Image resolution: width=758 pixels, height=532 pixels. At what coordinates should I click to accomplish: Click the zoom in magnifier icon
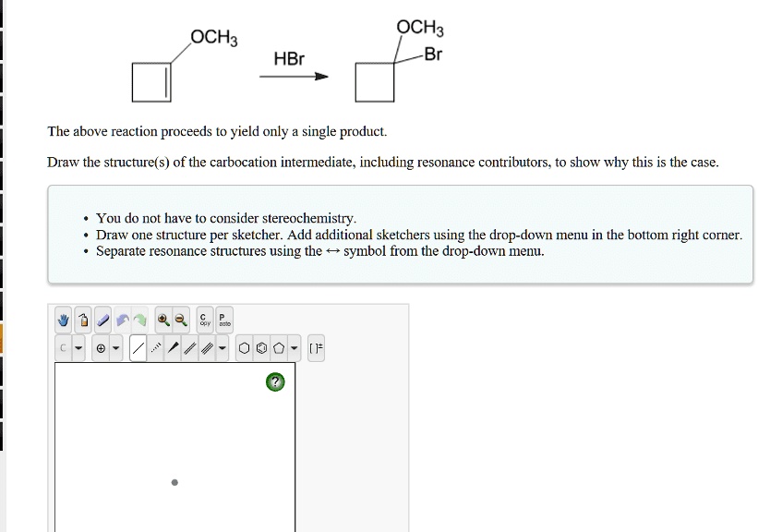click(162, 320)
